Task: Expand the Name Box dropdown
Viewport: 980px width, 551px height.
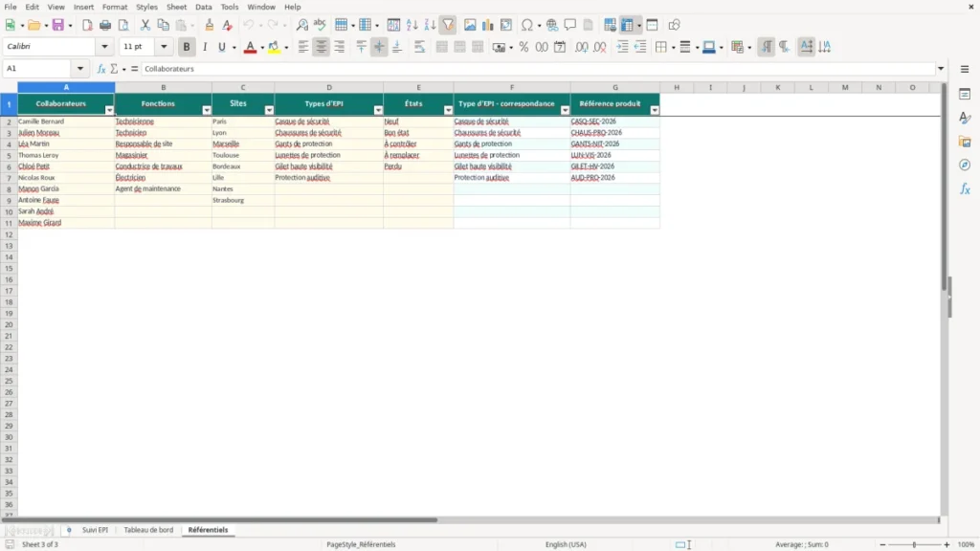Action: point(80,69)
